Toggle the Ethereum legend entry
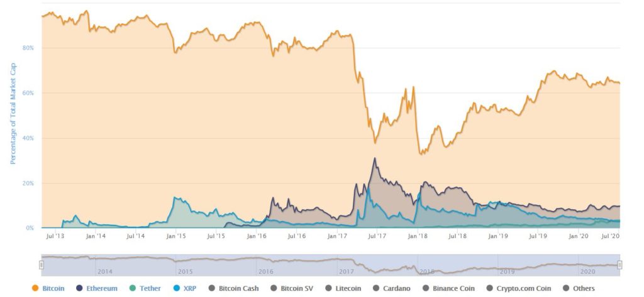Image resolution: width=644 pixels, height=297 pixels. click(x=103, y=288)
